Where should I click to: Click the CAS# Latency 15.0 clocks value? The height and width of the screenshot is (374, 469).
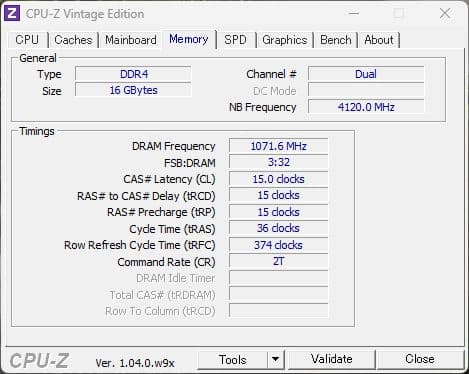[279, 179]
